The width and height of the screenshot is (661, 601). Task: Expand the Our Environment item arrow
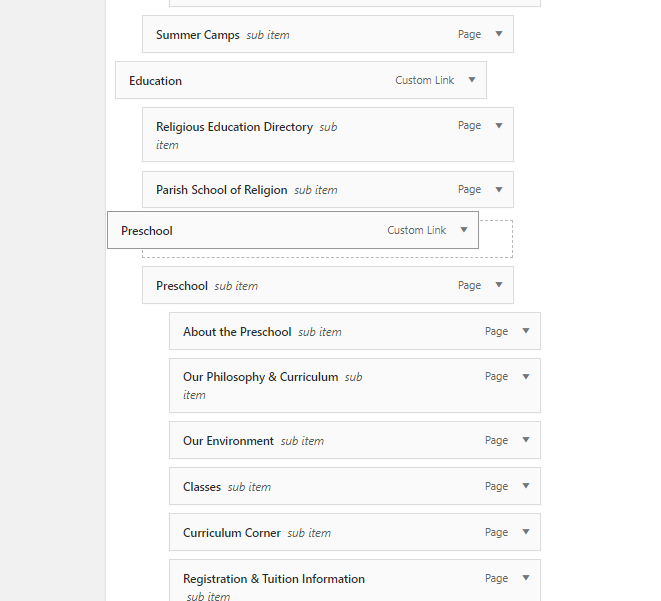pyautogui.click(x=526, y=440)
